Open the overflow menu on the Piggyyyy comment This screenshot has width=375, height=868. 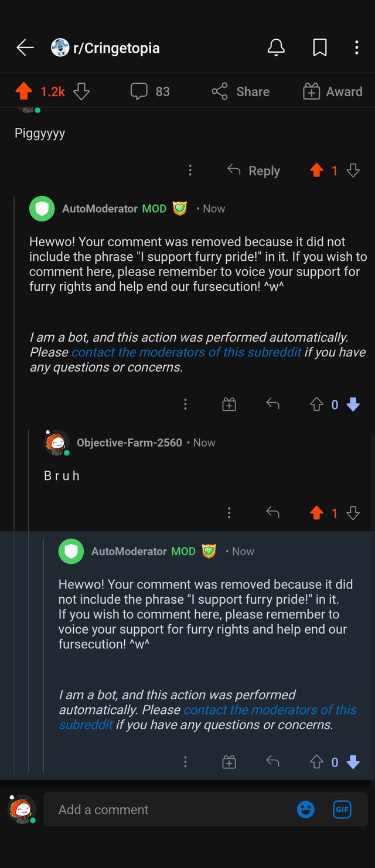[x=190, y=170]
